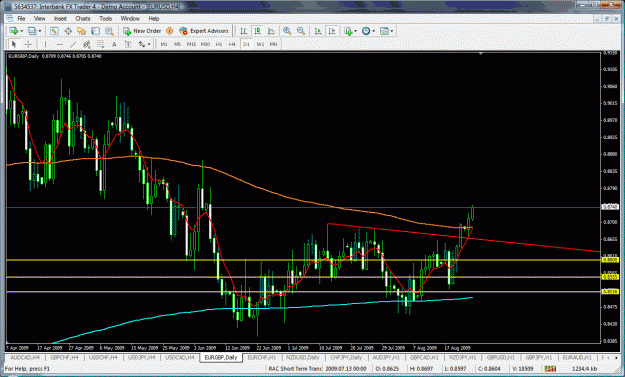The image size is (625, 377).
Task: Toggle Chart Shift icon
Action: tap(332, 31)
